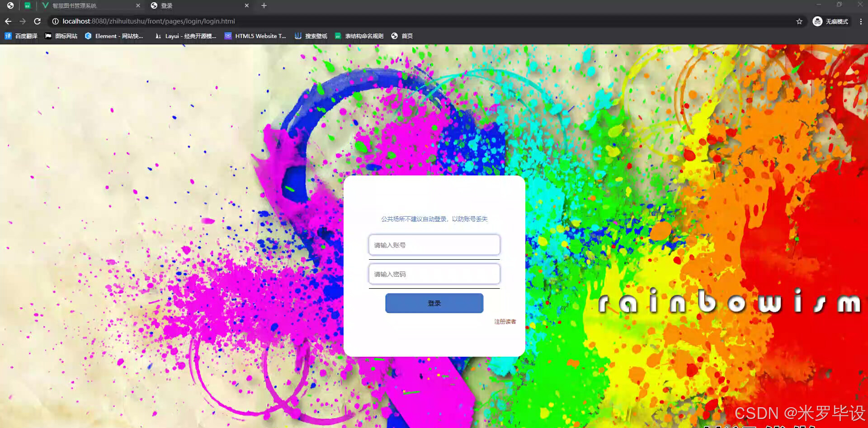The height and width of the screenshot is (428, 868).
Task: Click the 登录 login button
Action: click(434, 303)
